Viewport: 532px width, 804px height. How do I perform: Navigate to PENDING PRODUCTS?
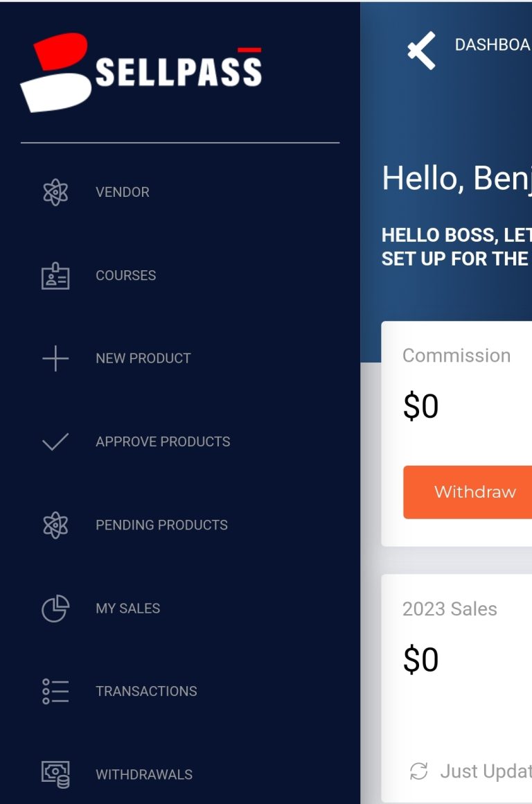point(161,525)
